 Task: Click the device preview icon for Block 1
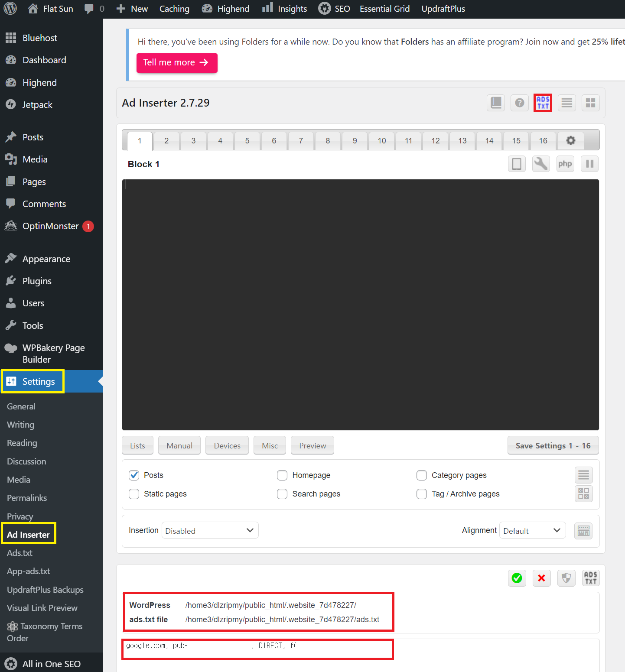click(x=517, y=164)
